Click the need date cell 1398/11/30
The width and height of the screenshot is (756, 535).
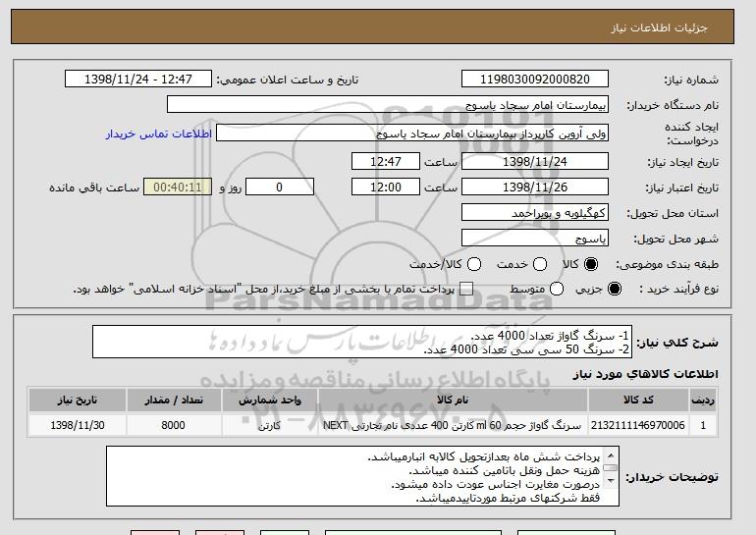pos(78,425)
